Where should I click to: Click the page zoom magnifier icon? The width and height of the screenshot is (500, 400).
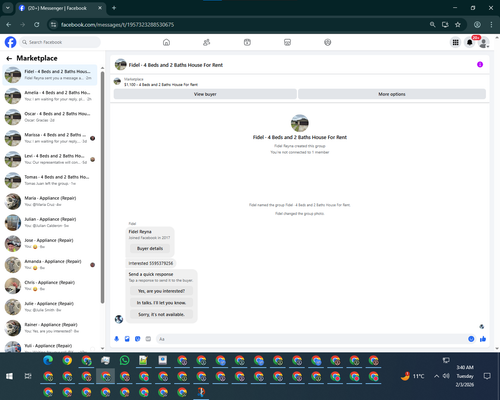433,25
